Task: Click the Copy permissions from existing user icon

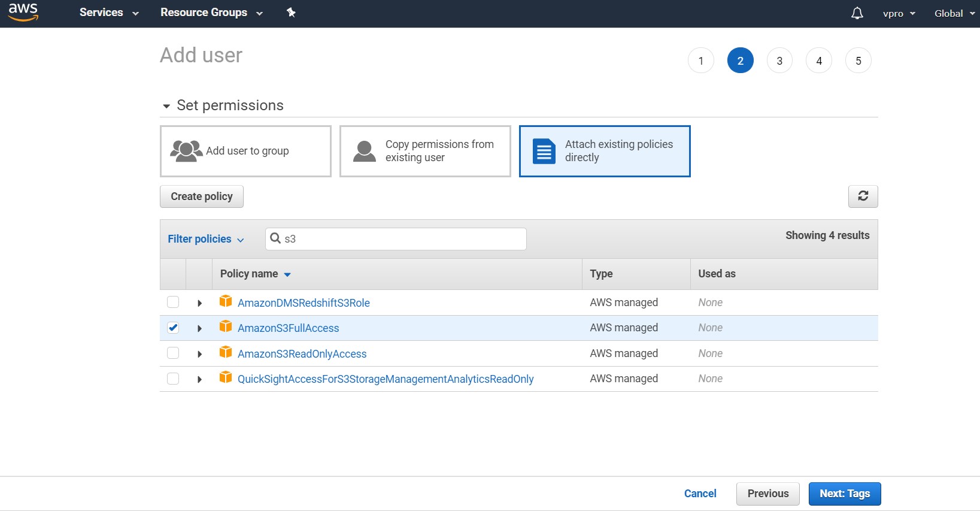Action: click(364, 151)
